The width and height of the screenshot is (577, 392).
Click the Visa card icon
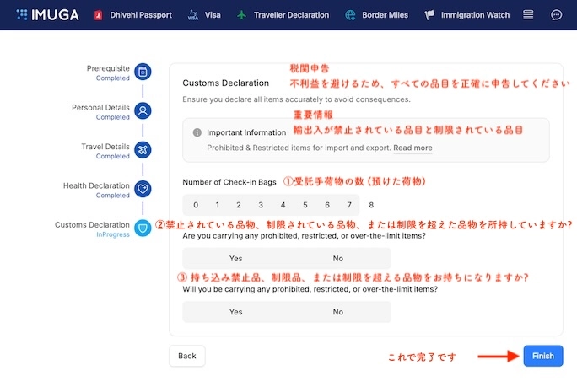(x=193, y=15)
